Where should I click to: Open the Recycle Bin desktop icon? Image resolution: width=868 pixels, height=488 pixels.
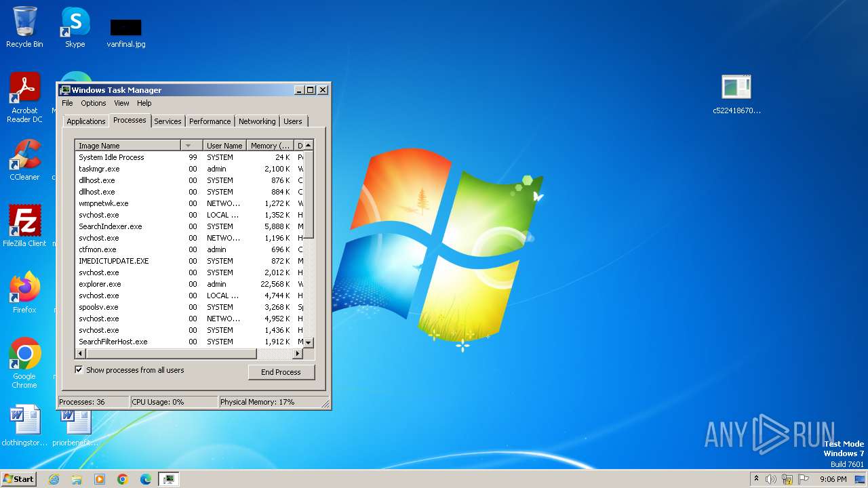pos(24,27)
